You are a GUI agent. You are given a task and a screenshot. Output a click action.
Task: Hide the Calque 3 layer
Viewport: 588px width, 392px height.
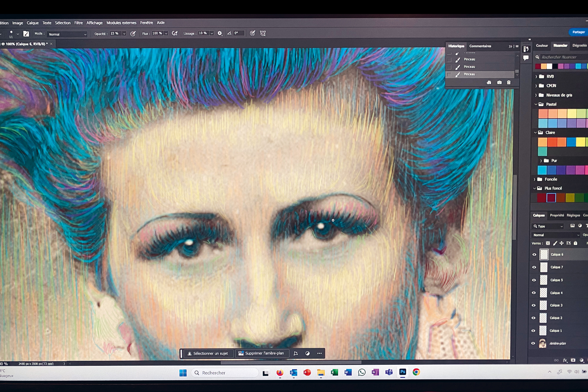tap(533, 305)
